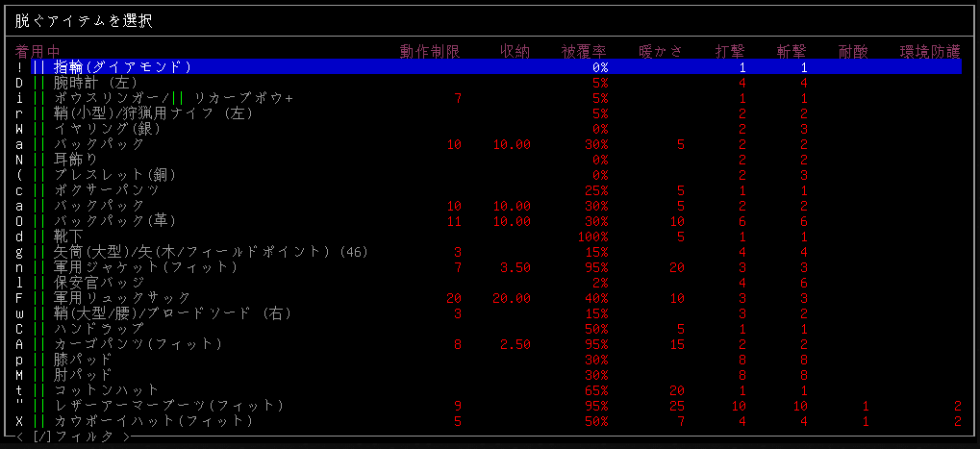This screenshot has height=449, width=980.
Task: Choose ボクサーパンツ to remove
Action: [107, 190]
